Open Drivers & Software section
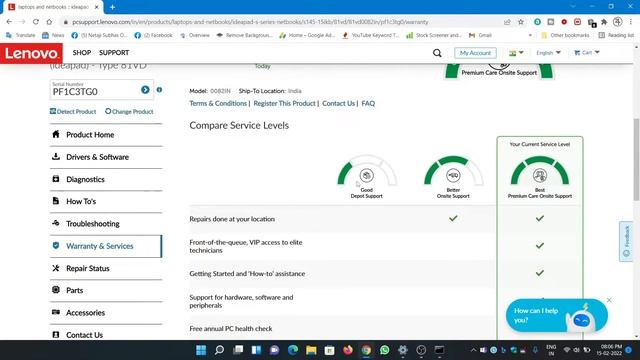The width and height of the screenshot is (640, 360). pyautogui.click(x=106, y=157)
